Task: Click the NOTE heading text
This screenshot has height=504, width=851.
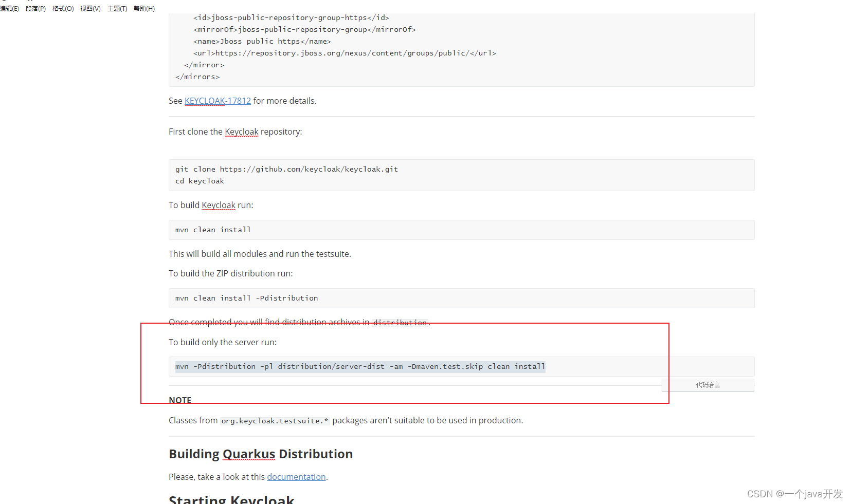Action: point(180,400)
